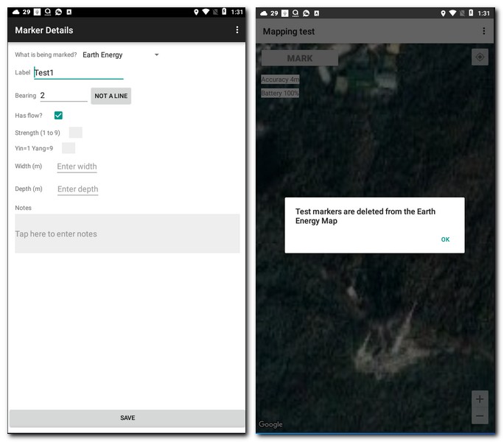Viewport: 504px width, 442px height.
Task: Open Strength (1 to 9) selector box
Action: [76, 133]
